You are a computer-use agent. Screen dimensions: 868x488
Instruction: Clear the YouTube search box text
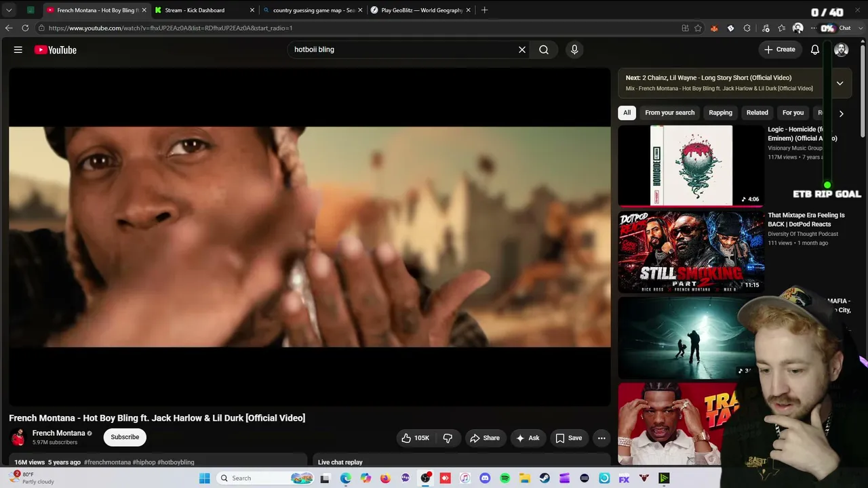point(522,49)
